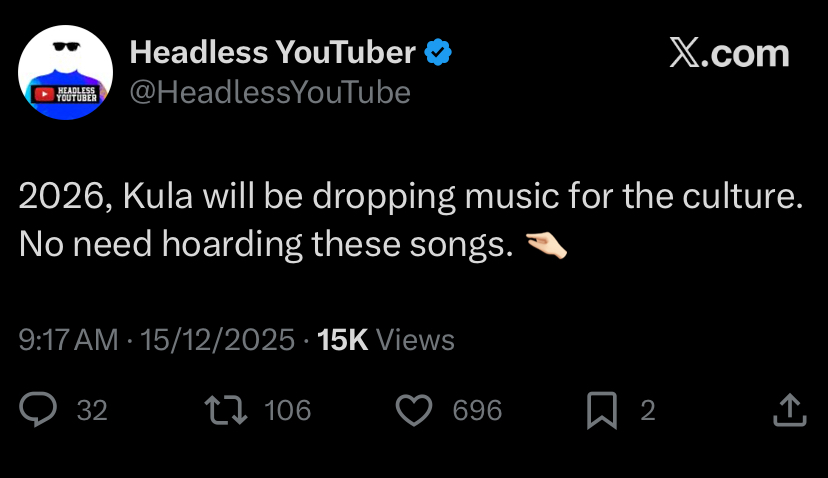828x478 pixels.
Task: Click the 9:17 AM timestamp
Action: point(69,340)
